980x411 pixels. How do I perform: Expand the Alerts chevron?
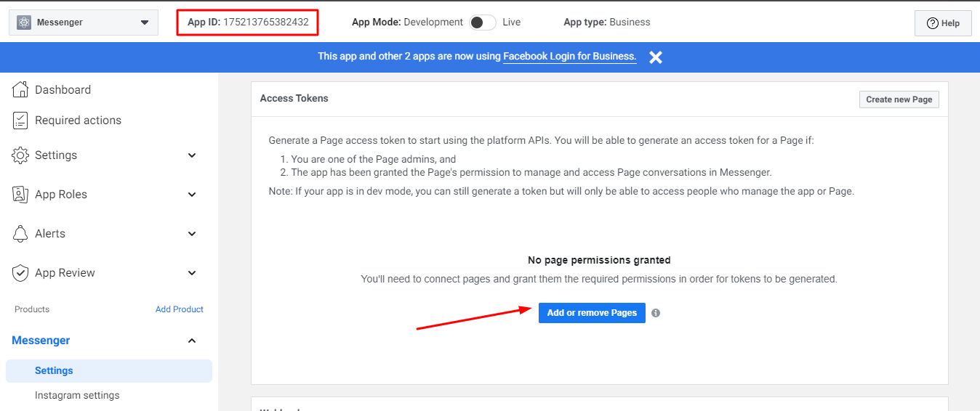click(x=192, y=234)
